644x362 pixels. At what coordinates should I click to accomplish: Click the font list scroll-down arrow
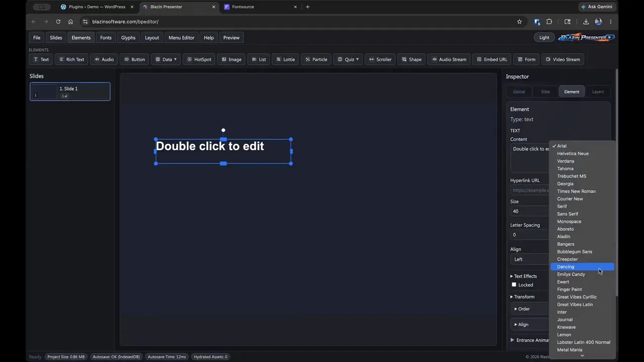coord(582,355)
